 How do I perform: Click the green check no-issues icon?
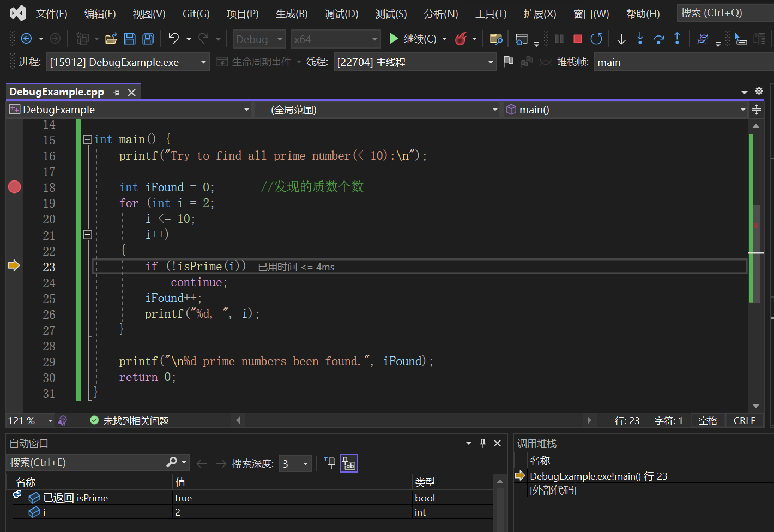94,420
